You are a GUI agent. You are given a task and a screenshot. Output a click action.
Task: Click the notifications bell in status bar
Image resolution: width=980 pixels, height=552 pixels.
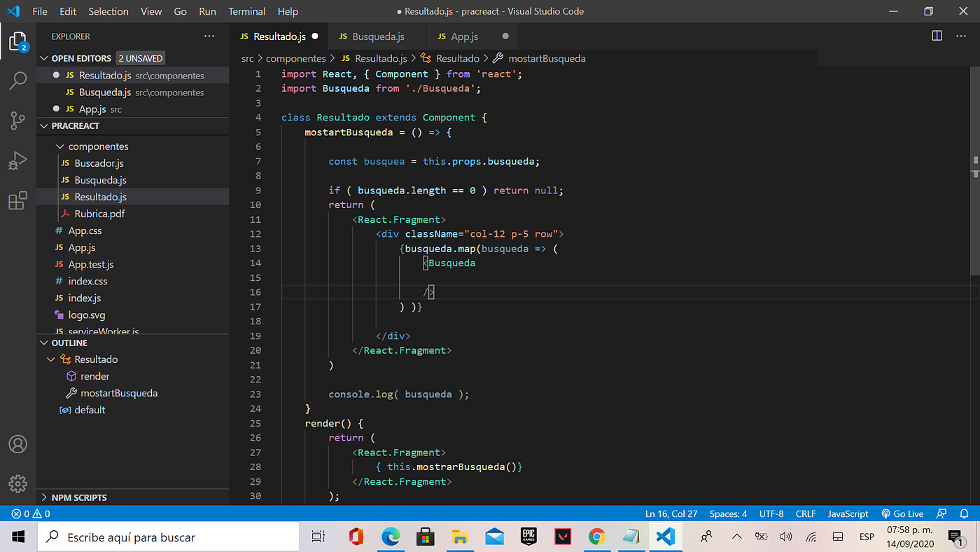tap(964, 513)
